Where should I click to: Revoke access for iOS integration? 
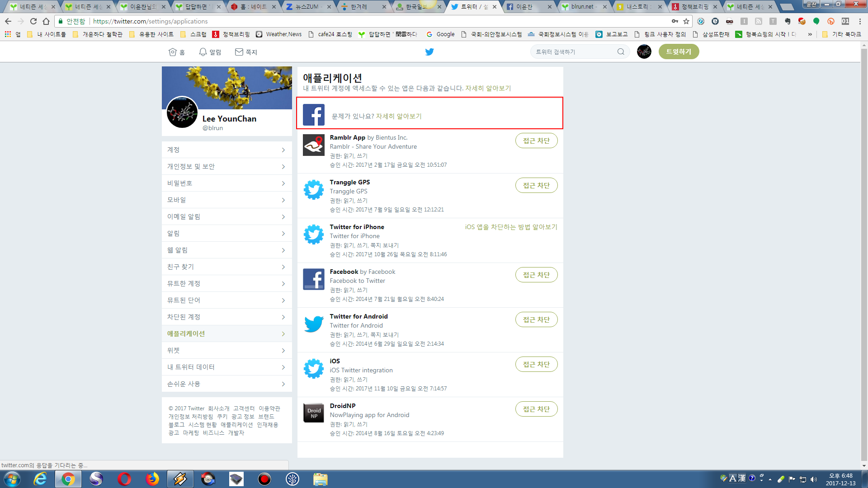click(536, 364)
